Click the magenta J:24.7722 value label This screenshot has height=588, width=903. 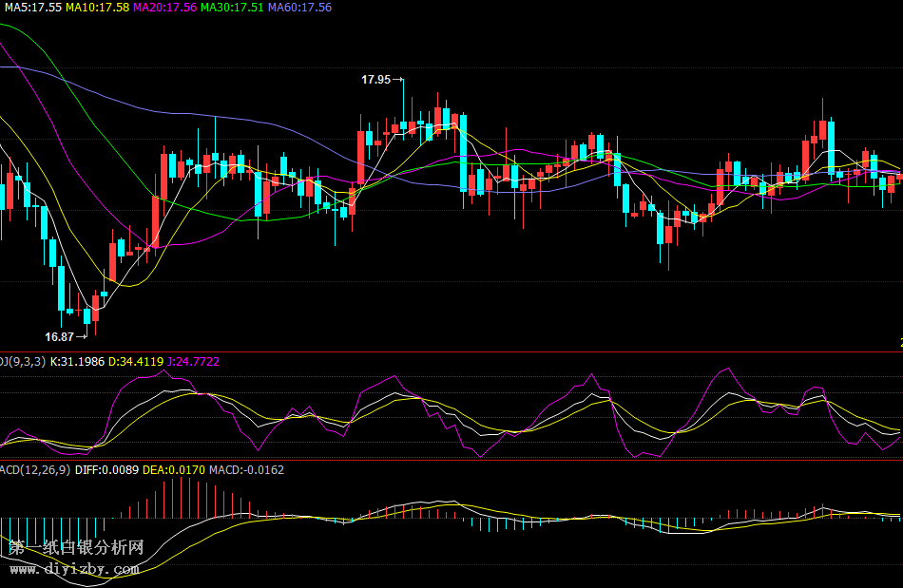click(193, 362)
